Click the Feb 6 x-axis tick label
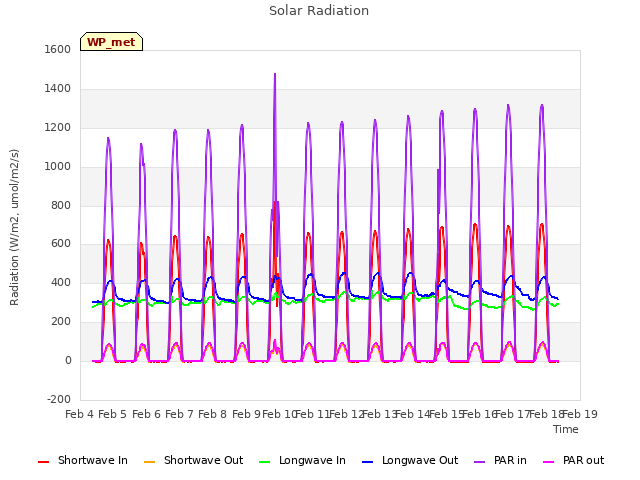This screenshot has height=480, width=640. tap(146, 414)
